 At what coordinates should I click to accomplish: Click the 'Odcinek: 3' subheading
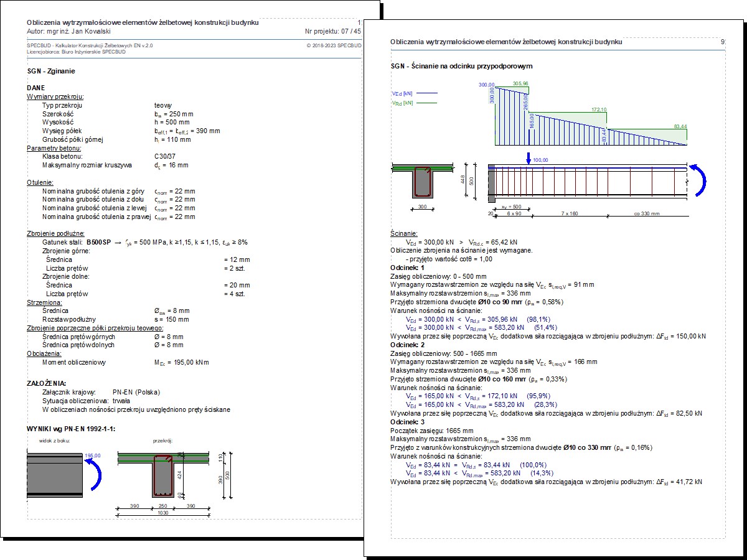(407, 422)
